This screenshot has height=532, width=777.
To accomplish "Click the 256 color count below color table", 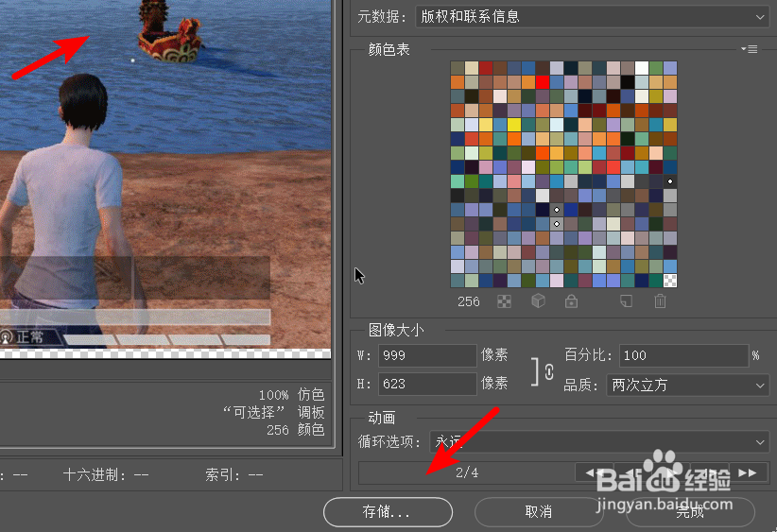I will click(468, 301).
